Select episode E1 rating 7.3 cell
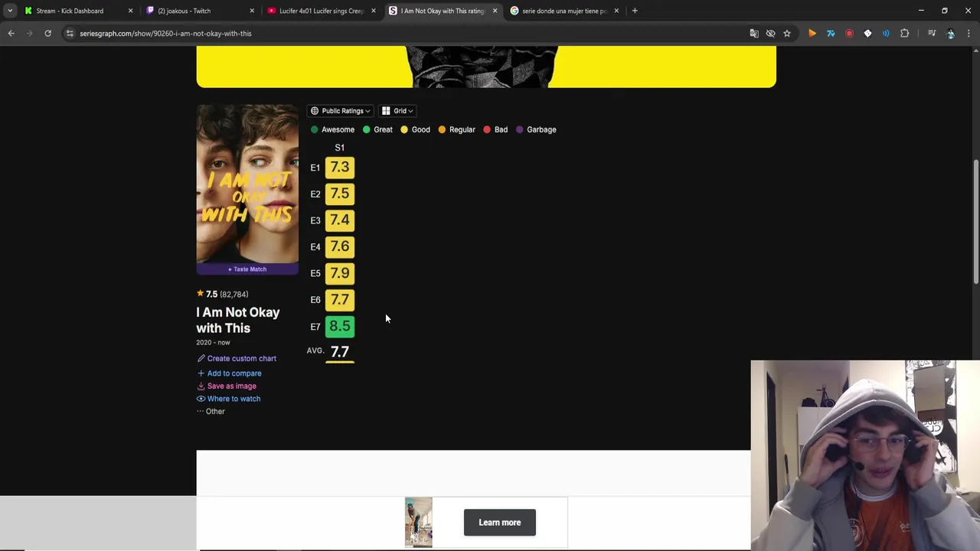 point(339,168)
